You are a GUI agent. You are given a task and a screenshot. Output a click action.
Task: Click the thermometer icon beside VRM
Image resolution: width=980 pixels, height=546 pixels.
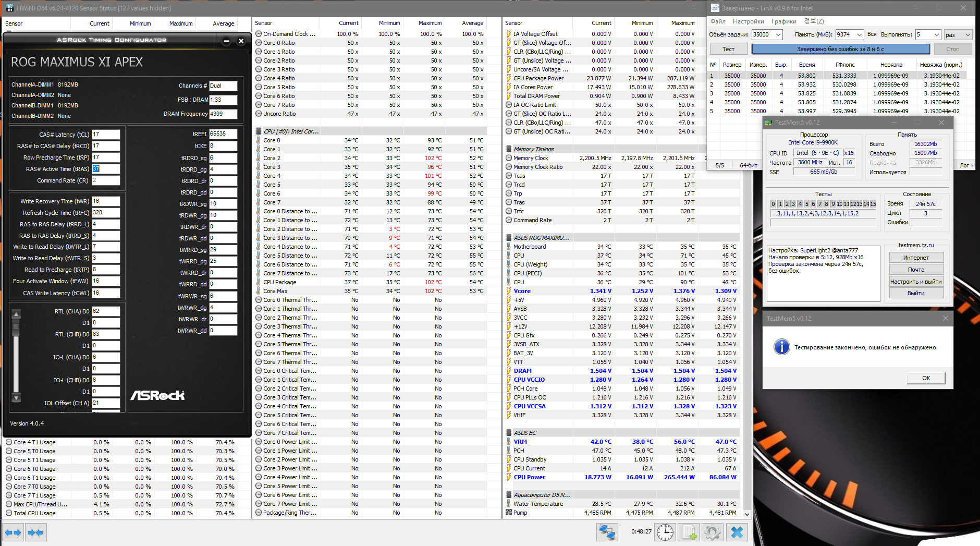(x=509, y=442)
